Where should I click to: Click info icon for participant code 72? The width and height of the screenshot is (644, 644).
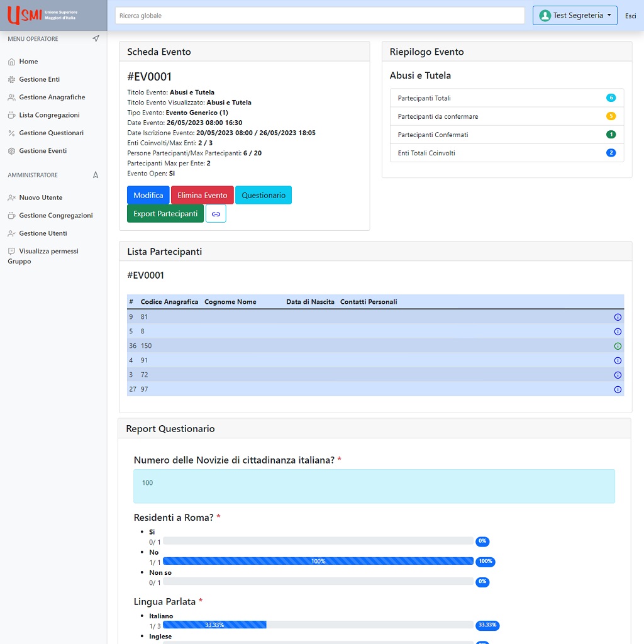tap(618, 375)
